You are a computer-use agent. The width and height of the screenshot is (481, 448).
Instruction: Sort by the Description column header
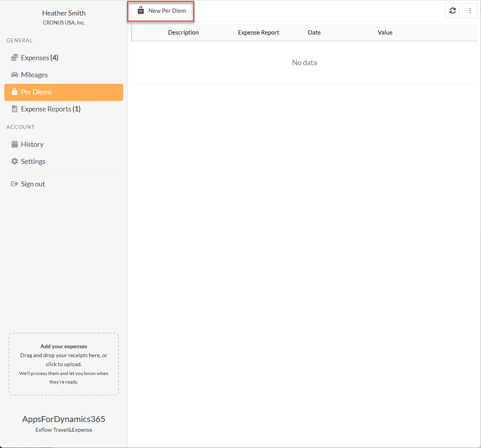point(183,33)
